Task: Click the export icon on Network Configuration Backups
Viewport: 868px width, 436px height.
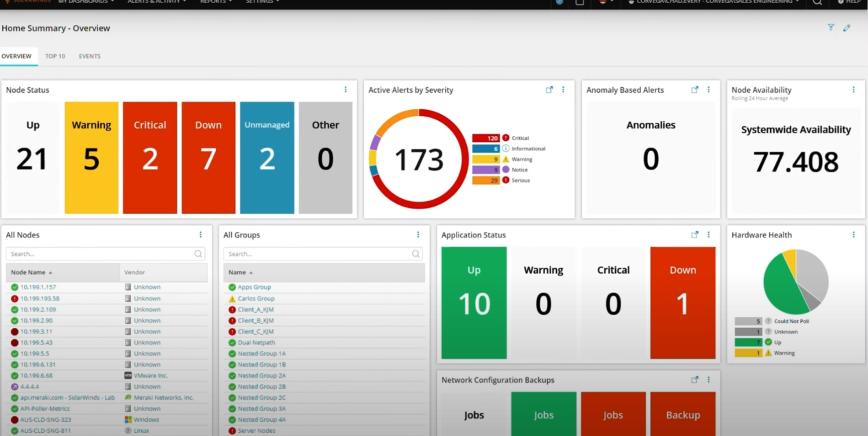Action: (x=694, y=379)
